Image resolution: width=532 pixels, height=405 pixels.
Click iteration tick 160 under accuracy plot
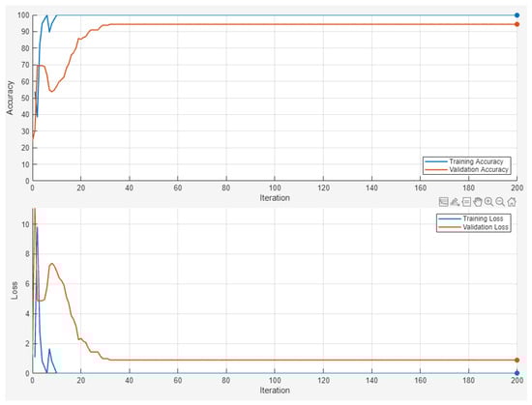420,188
